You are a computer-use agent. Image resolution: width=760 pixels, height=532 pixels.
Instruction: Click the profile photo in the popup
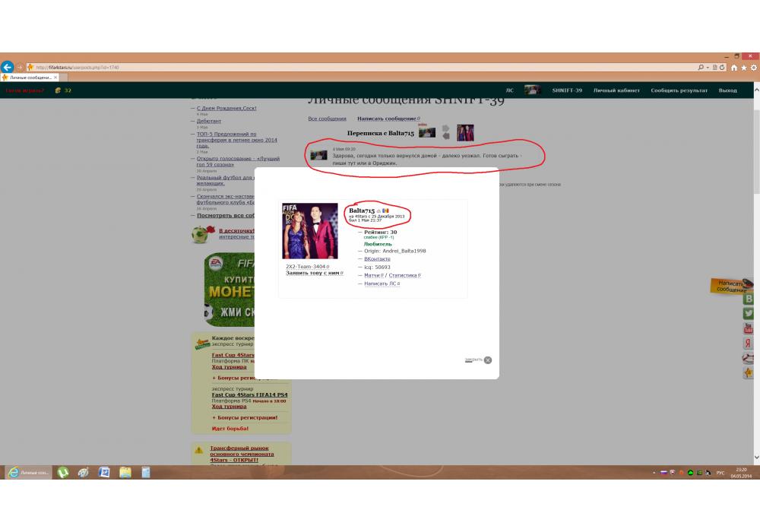click(310, 230)
